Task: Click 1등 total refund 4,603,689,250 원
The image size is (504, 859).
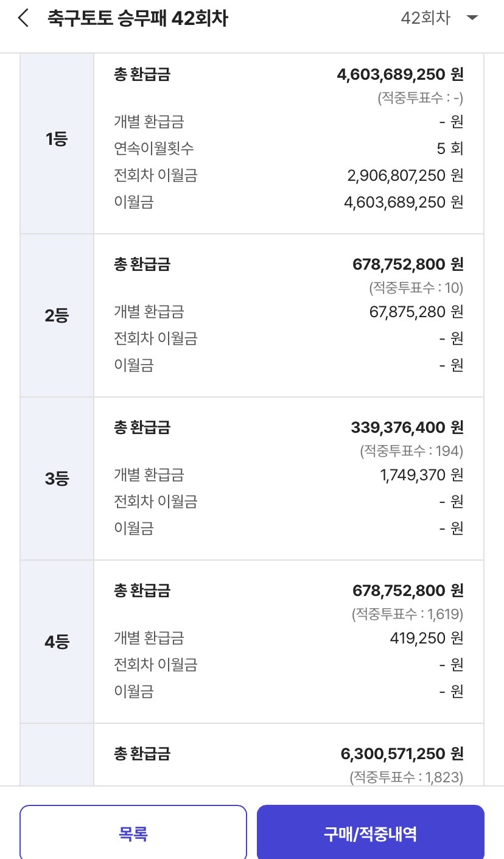Action: click(400, 75)
